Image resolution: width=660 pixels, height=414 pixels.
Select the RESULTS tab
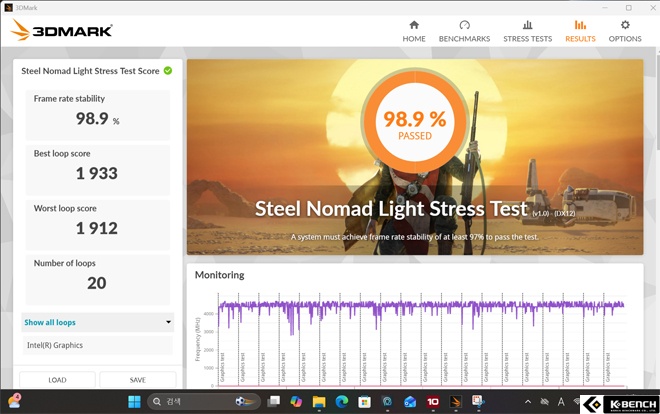tap(580, 32)
